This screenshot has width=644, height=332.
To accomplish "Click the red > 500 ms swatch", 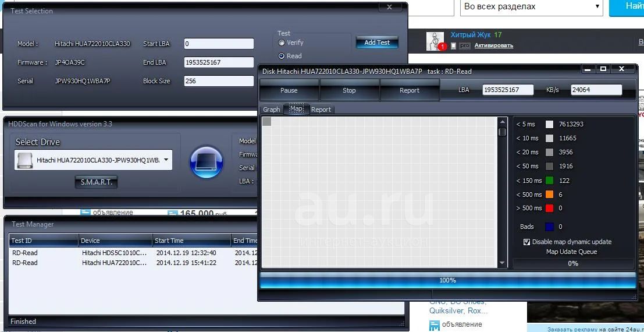I will tap(549, 208).
